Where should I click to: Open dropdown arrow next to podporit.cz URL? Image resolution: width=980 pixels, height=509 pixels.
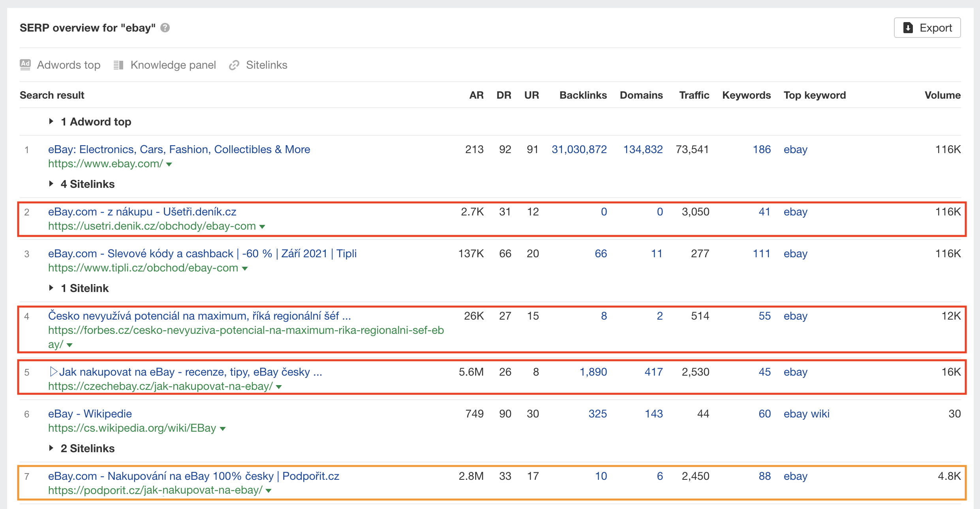pyautogui.click(x=269, y=491)
